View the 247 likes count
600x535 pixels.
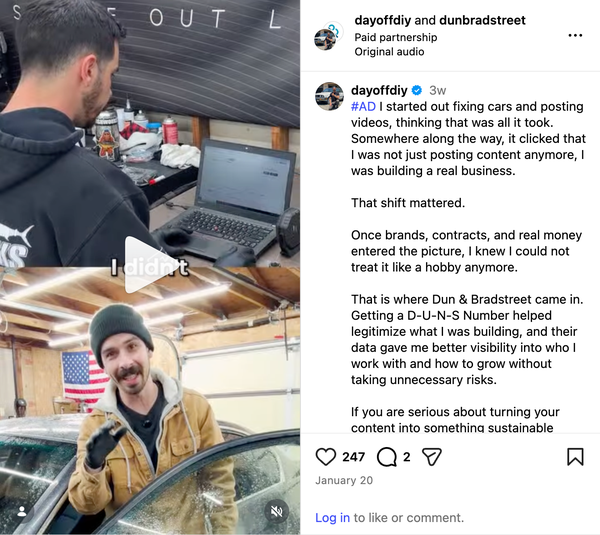(354, 457)
